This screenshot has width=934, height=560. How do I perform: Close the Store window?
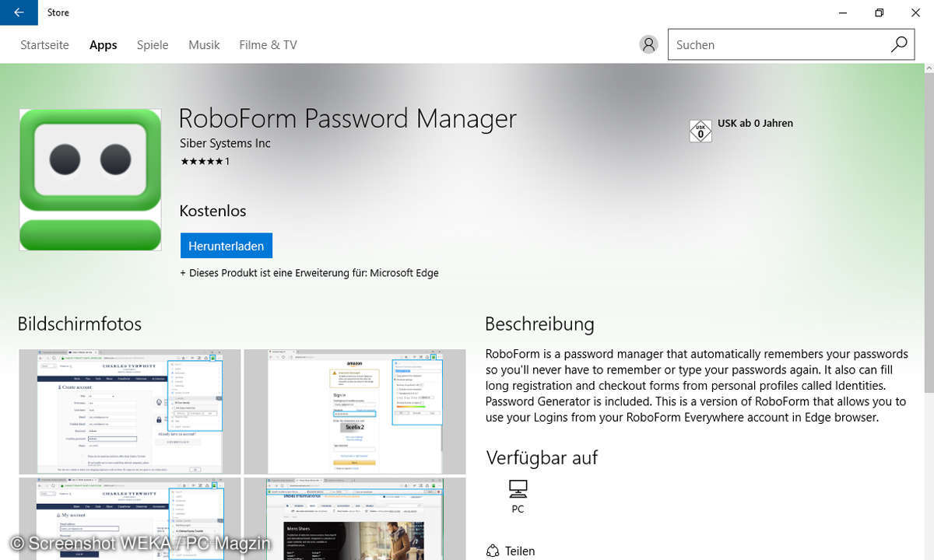coord(915,12)
